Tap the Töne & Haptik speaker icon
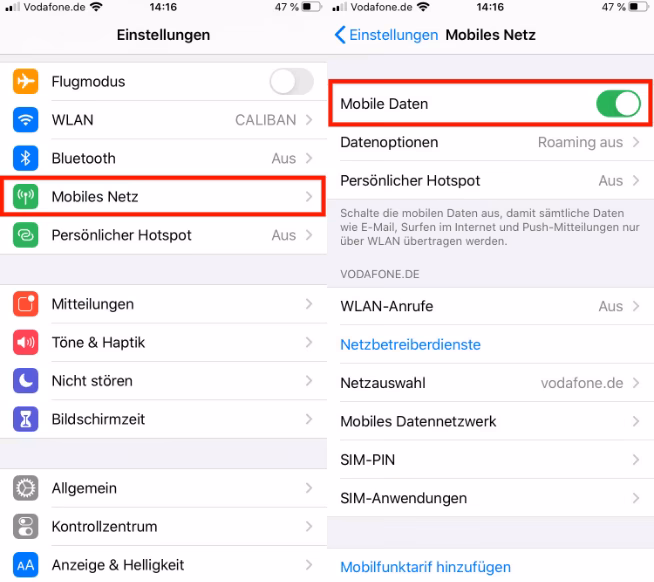654x582 pixels. pyautogui.click(x=25, y=343)
